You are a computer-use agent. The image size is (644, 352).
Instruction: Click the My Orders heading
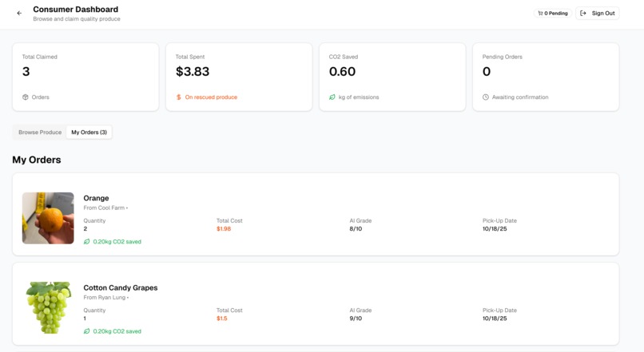(37, 160)
